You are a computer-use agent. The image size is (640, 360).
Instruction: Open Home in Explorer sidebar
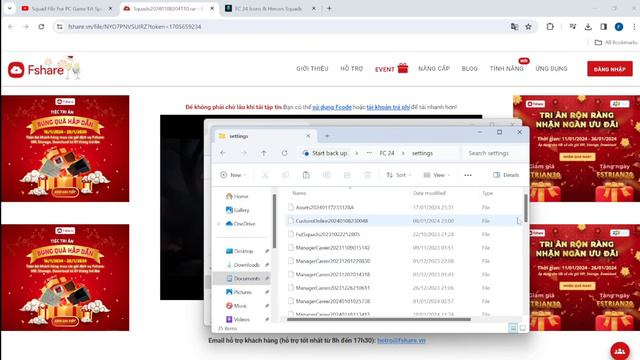pos(237,196)
